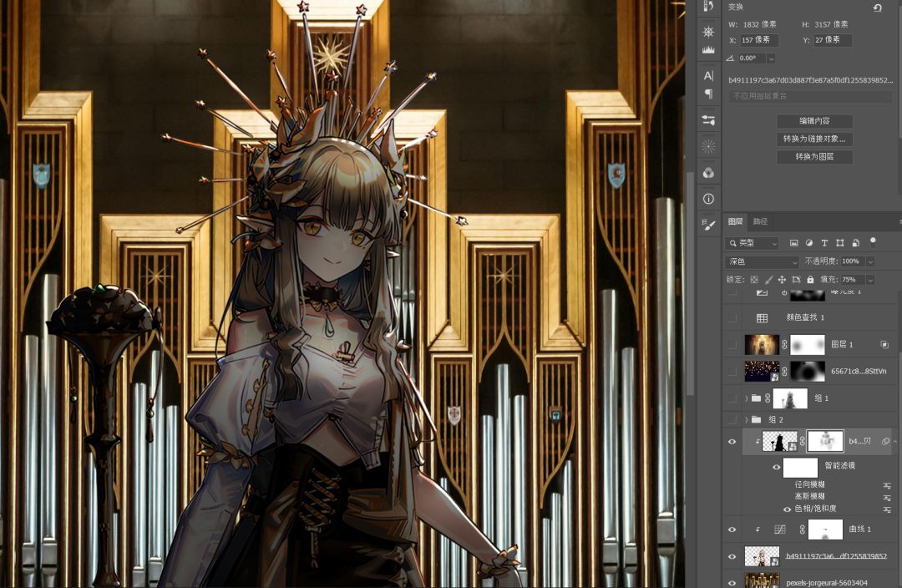Click the reset transform arrow icon

(x=877, y=8)
